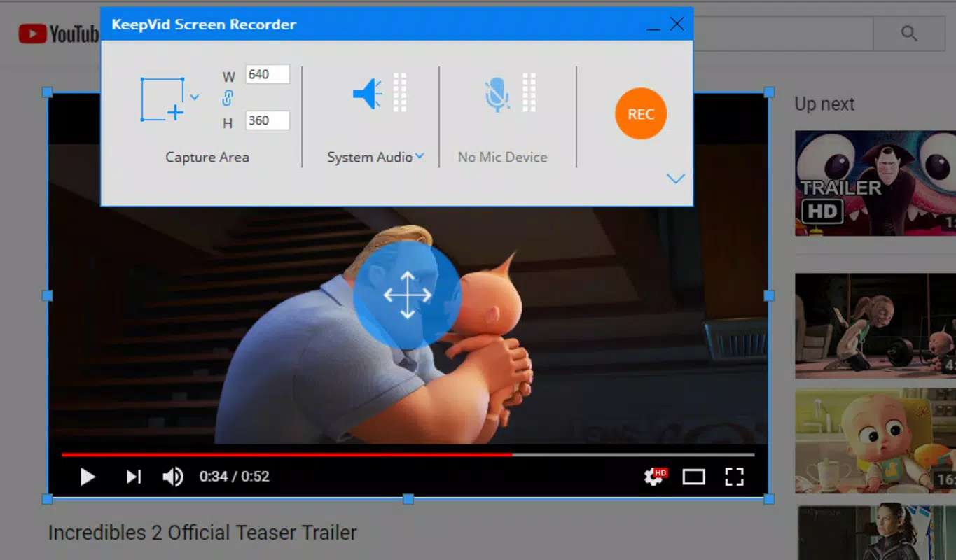Click the microphone level meter
Image resolution: width=956 pixels, height=560 pixels.
pos(529,92)
